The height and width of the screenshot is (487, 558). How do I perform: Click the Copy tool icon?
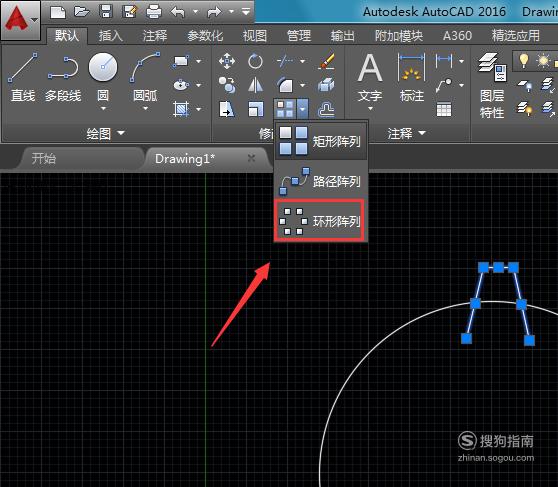[227, 85]
